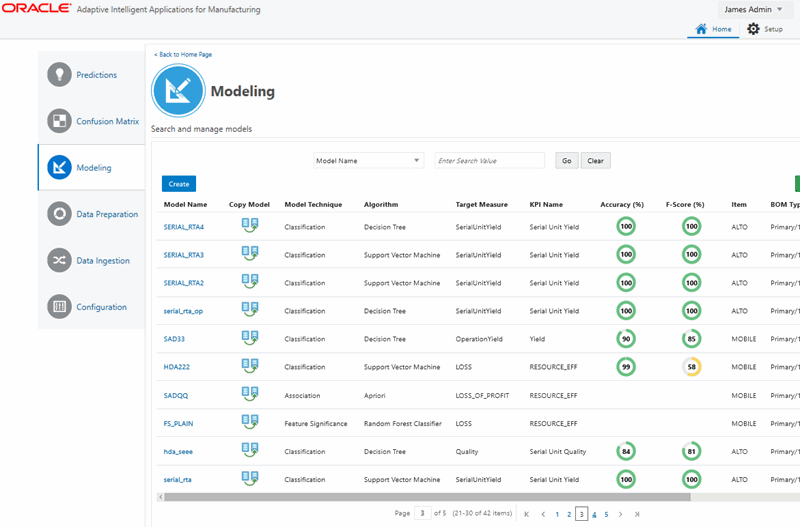800x527 pixels.
Task: Copy model SERIAL_RTA4
Action: pos(249,225)
